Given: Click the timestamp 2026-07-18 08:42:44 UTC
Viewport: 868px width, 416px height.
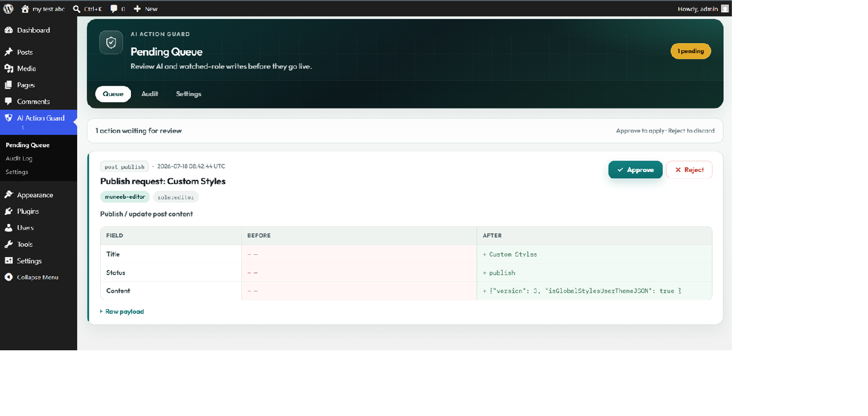Looking at the screenshot, I should click(191, 166).
